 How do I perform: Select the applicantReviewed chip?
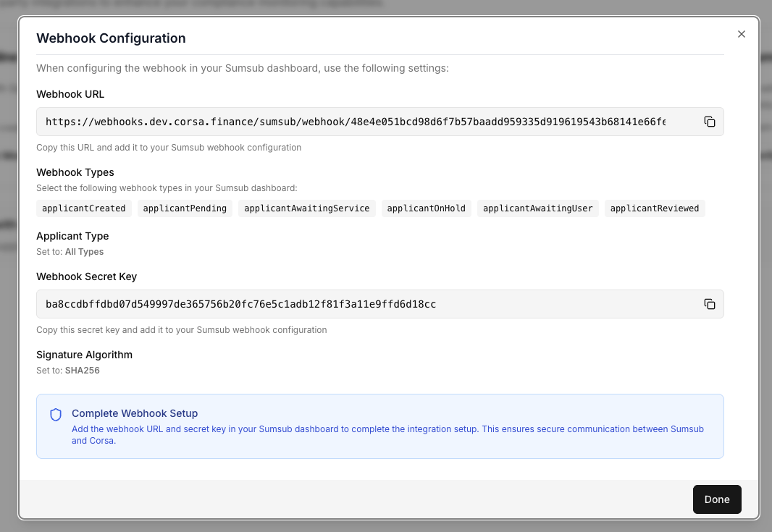pyautogui.click(x=655, y=208)
